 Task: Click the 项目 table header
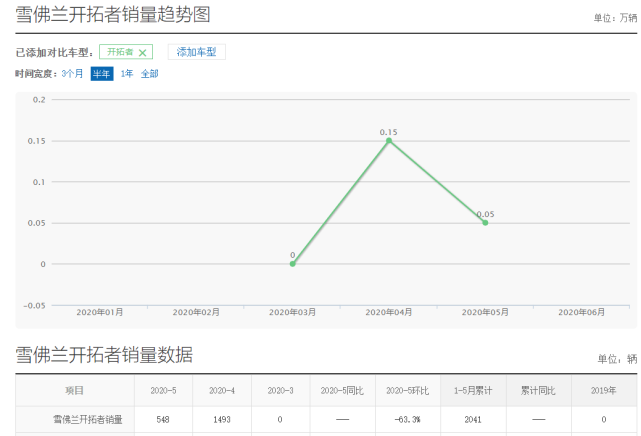[x=75, y=391]
